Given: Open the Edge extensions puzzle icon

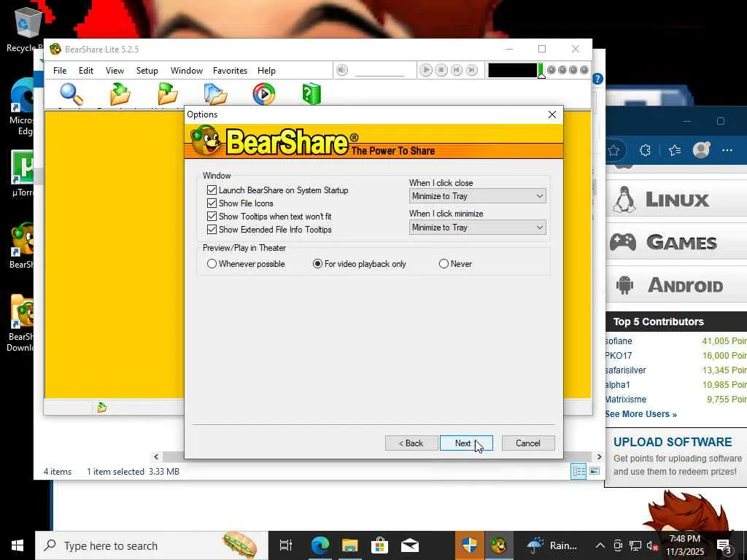Looking at the screenshot, I should (x=645, y=150).
